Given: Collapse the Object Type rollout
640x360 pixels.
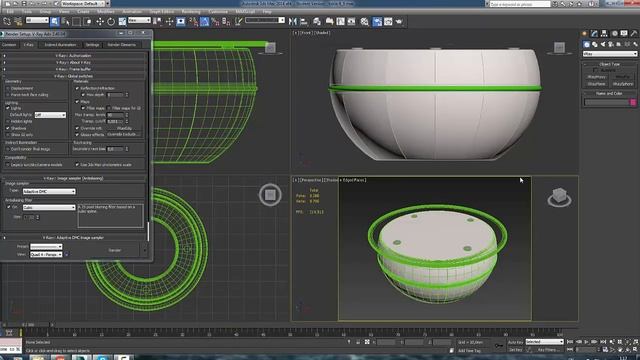Looking at the screenshot, I should (x=609, y=64).
